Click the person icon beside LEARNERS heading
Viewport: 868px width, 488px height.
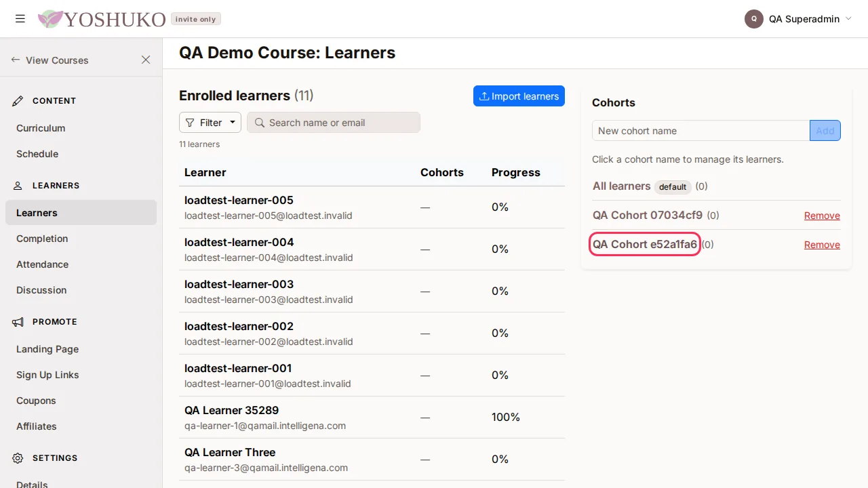tap(18, 186)
